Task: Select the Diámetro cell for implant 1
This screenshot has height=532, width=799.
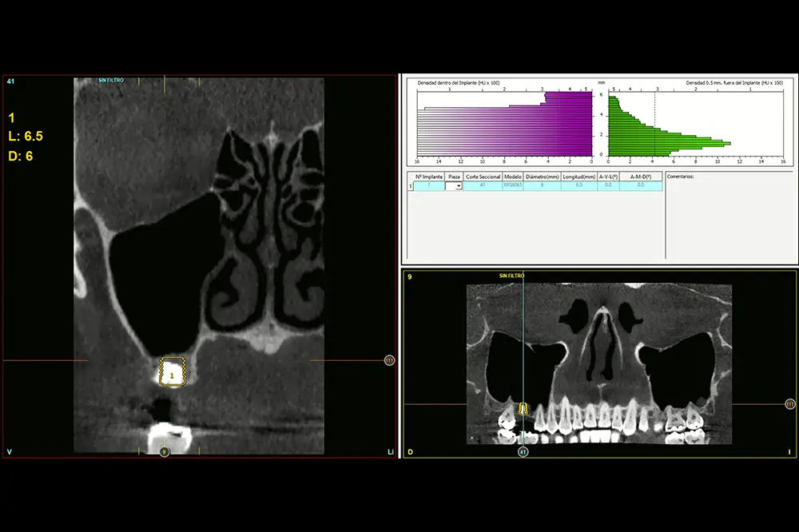Action: tap(543, 185)
